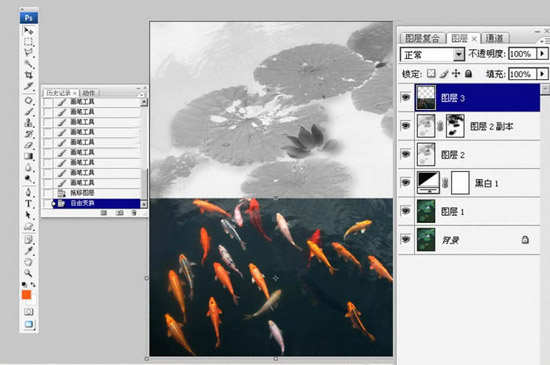Click the lock-all padlock icon
This screenshot has width=550, height=365.
tap(468, 74)
